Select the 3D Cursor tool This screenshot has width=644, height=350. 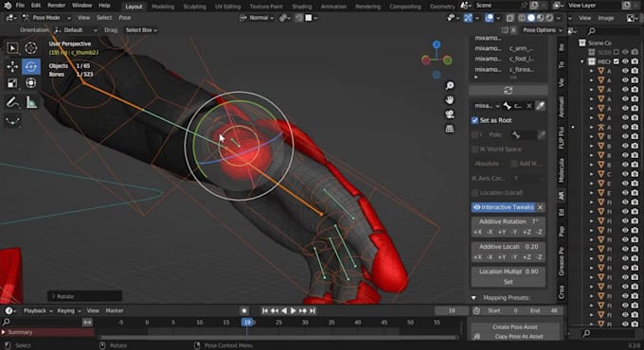pos(31,48)
